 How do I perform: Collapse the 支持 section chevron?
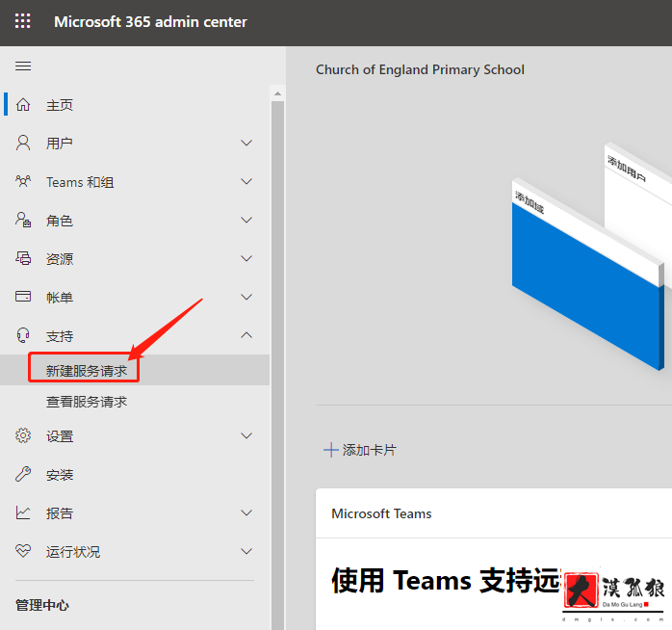pos(246,335)
